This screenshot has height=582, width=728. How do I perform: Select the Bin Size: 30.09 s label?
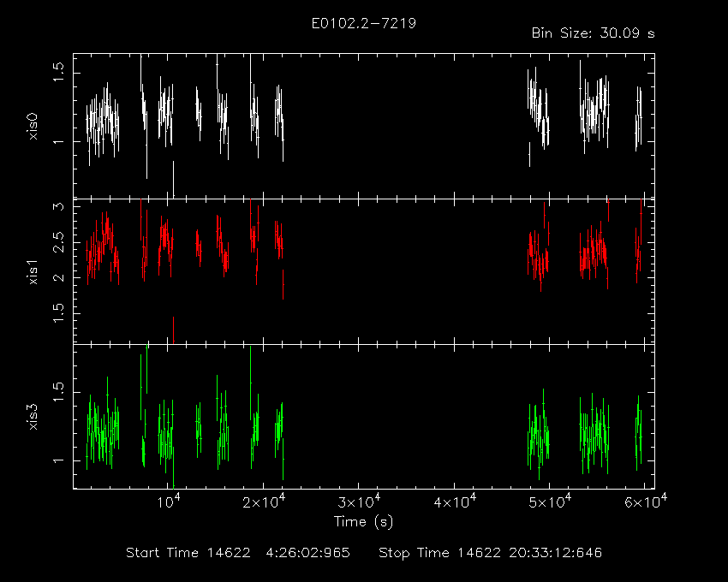(x=593, y=33)
